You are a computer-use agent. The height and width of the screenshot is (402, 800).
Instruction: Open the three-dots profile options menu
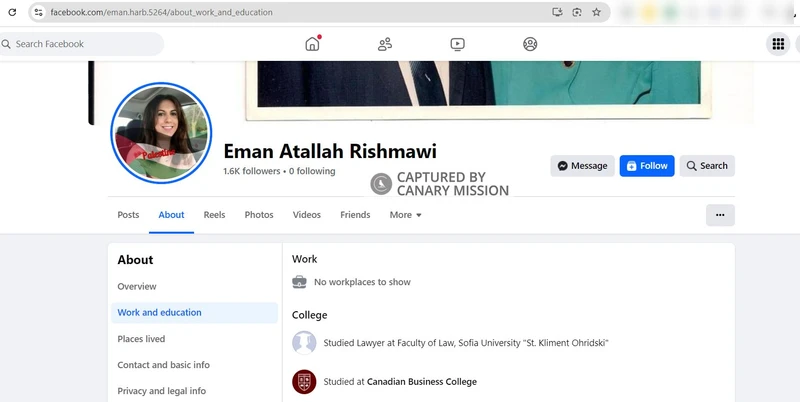click(x=720, y=215)
